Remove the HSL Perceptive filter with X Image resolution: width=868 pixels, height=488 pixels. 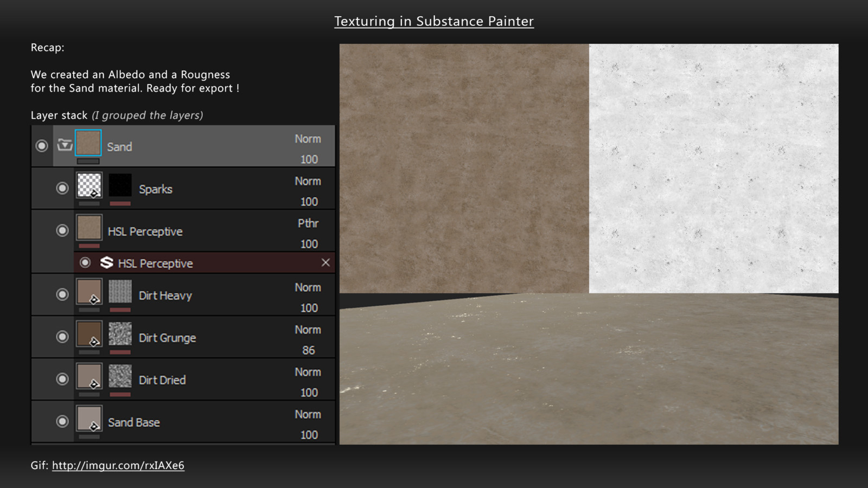pos(325,262)
